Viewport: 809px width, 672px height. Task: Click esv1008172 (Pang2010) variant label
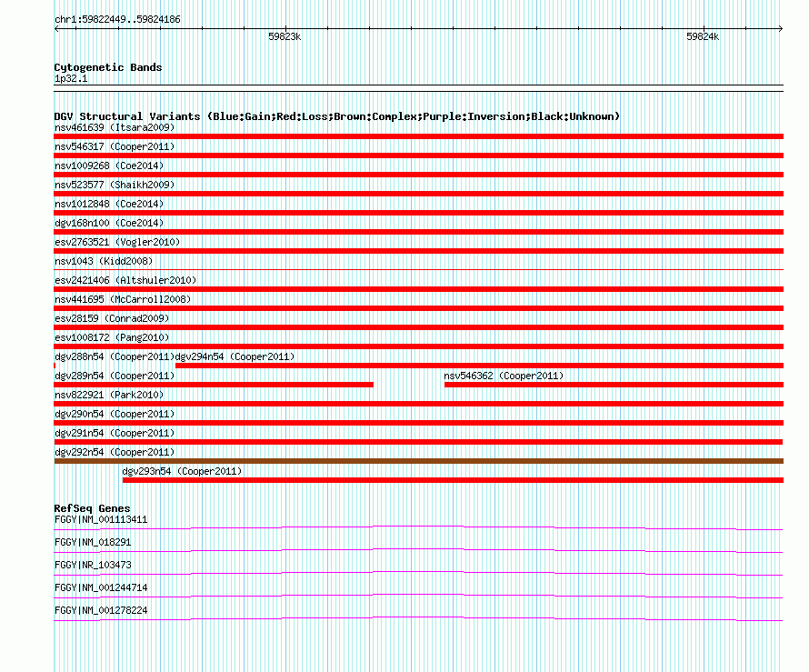click(112, 337)
